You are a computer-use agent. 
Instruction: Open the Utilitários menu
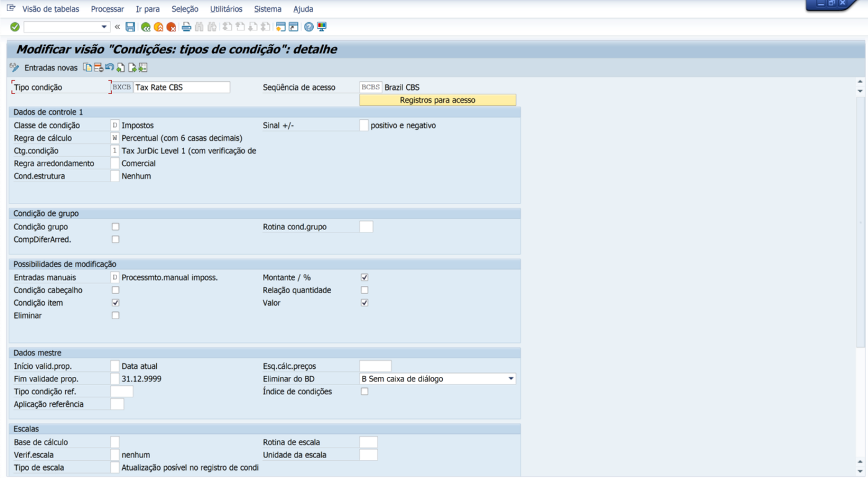click(226, 9)
